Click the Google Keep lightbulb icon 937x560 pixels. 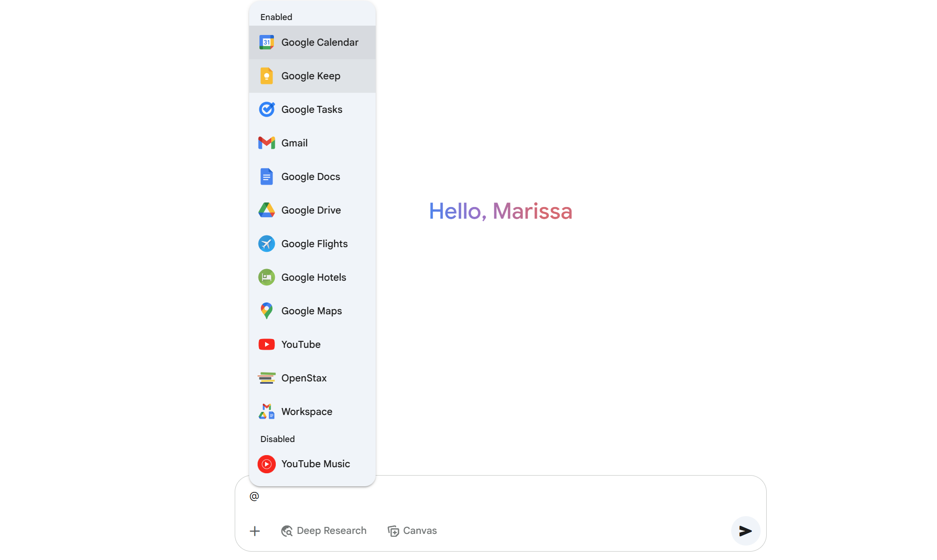[x=266, y=76]
